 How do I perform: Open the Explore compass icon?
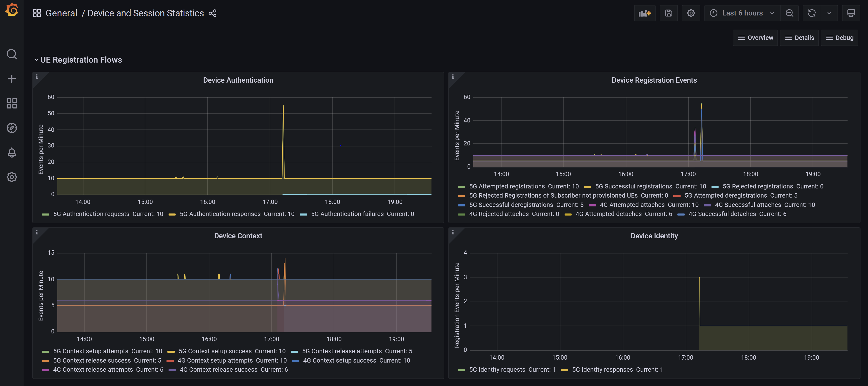12,128
